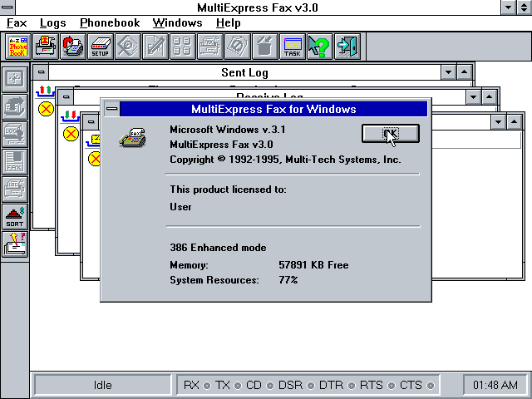Open the A-Z Phone Book toolbar icon
The width and height of the screenshot is (532, 399).
[x=18, y=47]
